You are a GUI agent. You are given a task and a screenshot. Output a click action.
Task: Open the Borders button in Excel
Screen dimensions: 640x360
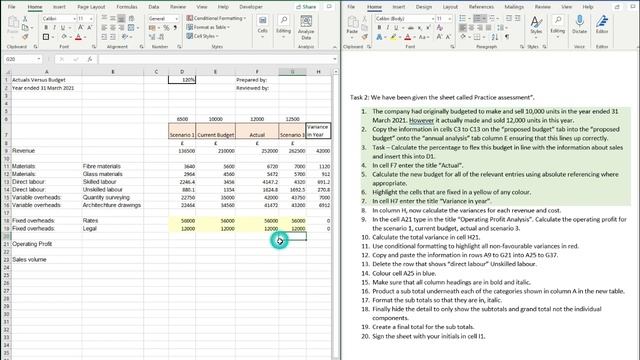[46, 37]
